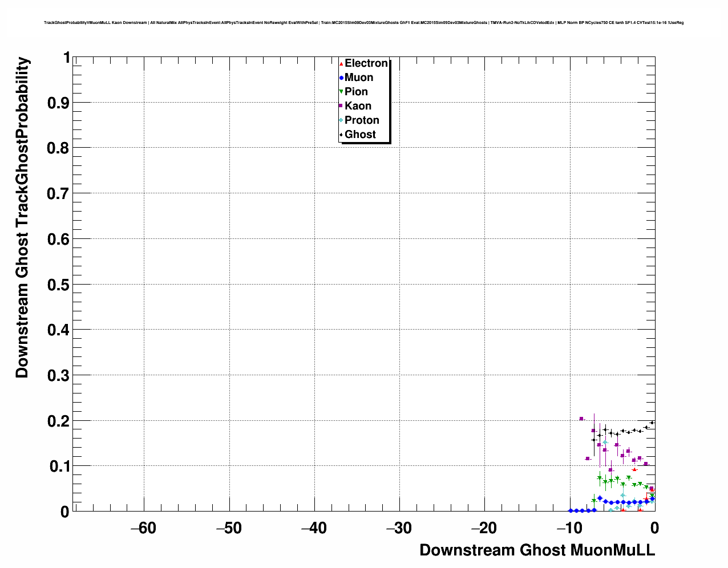Select the "Kaon" legend label text
This screenshot has height=568, width=728.
[358, 106]
